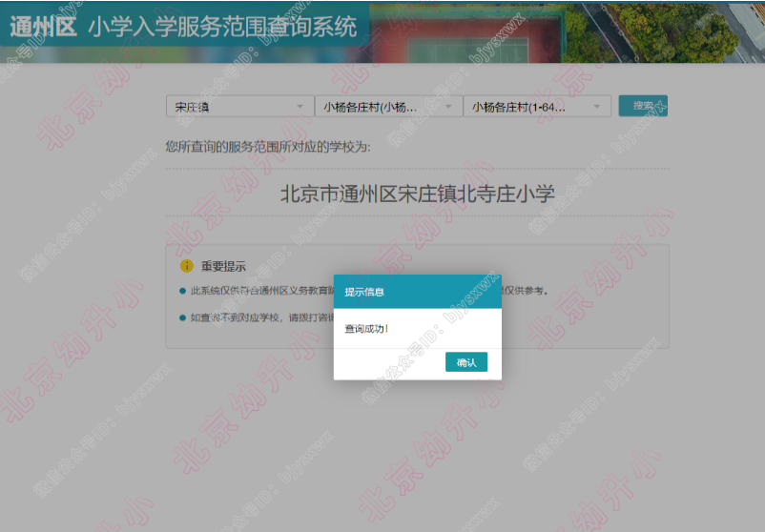Open the 宋庄镇 town dropdown
The width and height of the screenshot is (765, 532).
(x=239, y=107)
